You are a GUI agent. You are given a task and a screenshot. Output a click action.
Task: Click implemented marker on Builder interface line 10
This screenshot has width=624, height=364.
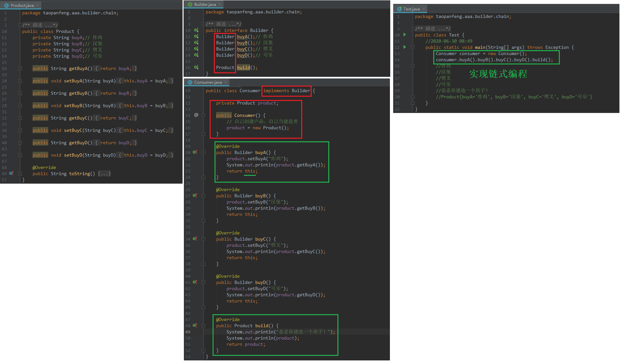[x=196, y=30]
